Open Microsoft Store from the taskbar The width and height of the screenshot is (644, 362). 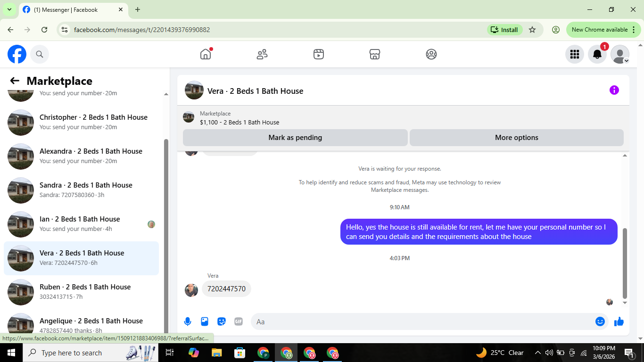pos(240,353)
